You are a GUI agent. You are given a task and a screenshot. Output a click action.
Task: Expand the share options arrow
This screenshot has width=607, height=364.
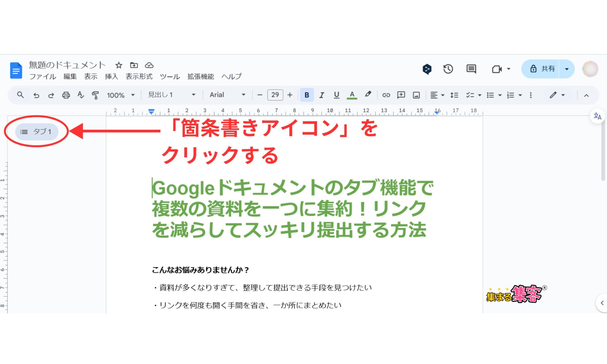coord(567,69)
